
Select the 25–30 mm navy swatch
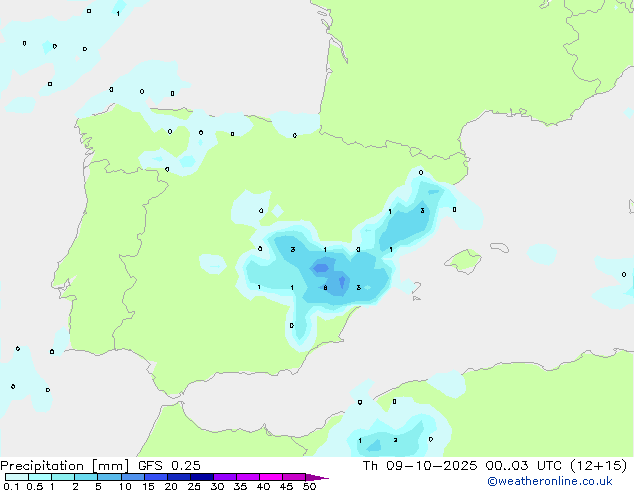(x=201, y=477)
